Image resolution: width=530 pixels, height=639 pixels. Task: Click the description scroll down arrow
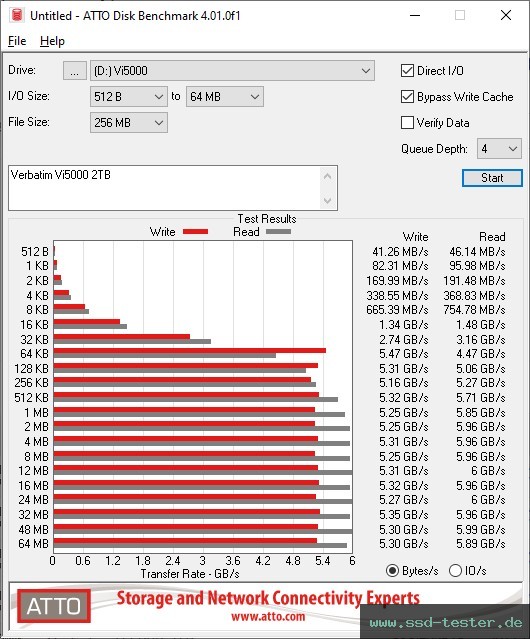point(328,200)
